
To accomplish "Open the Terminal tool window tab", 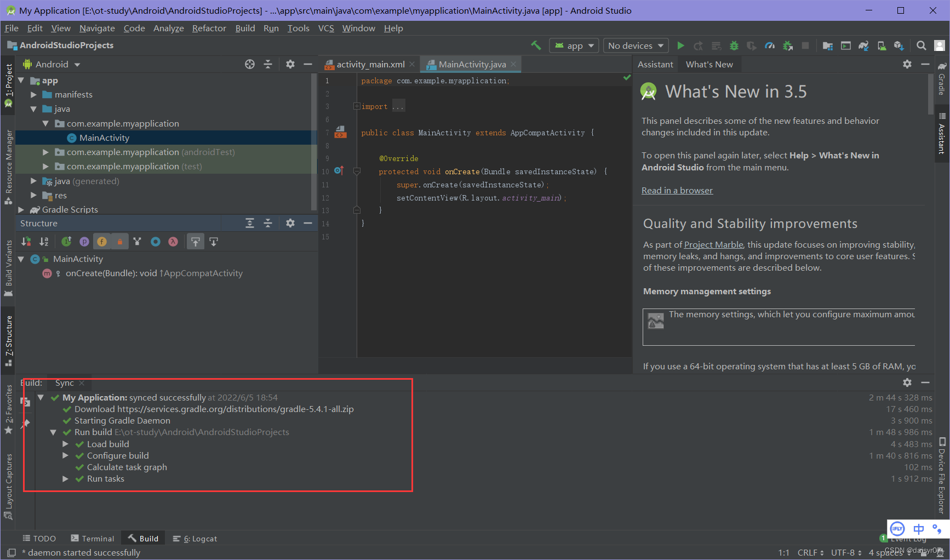I will coord(93,539).
